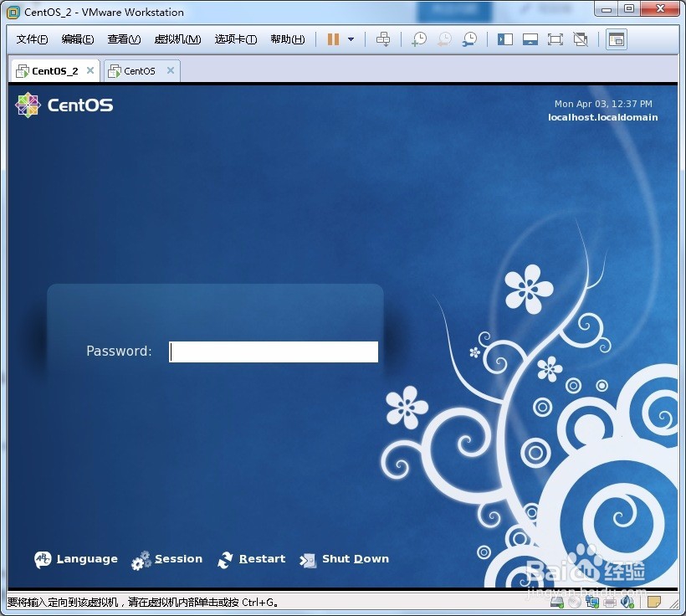
Task: Open the 文件(F) menu
Action: [x=32, y=39]
